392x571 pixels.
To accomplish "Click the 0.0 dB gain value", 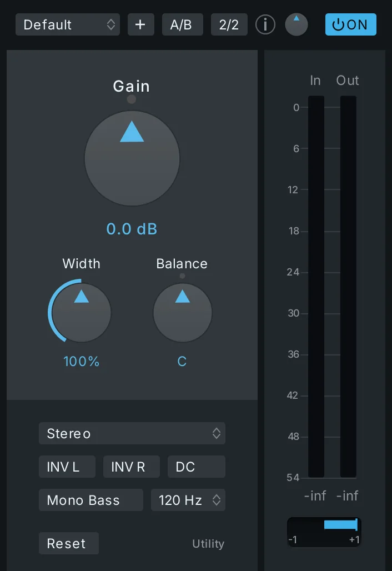I will coord(132,229).
